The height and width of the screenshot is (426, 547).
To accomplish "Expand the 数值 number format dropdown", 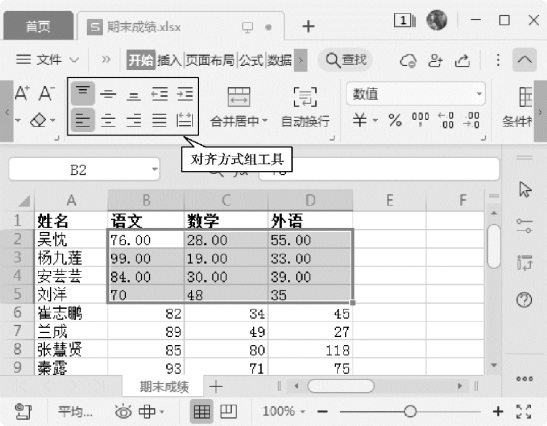I will tap(479, 94).
